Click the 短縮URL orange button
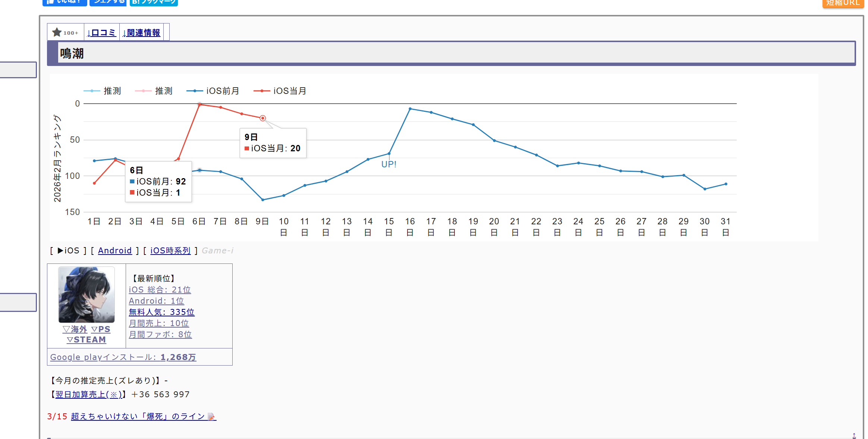The height and width of the screenshot is (439, 868). click(x=843, y=3)
